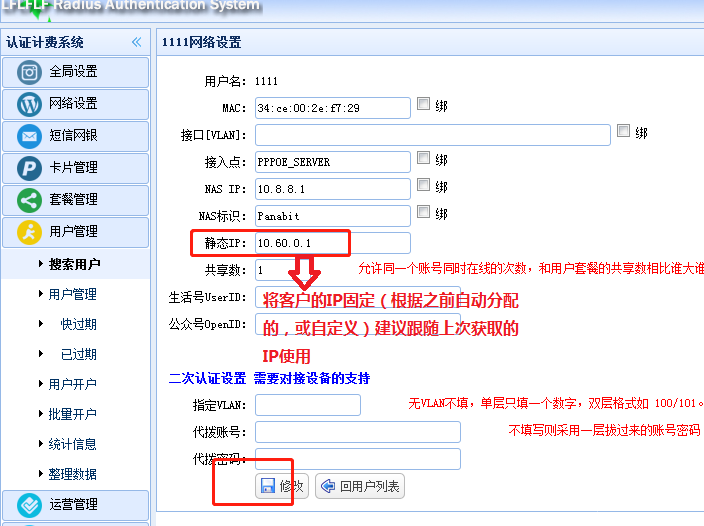Focus the 指定VLAN text field

coord(307,405)
